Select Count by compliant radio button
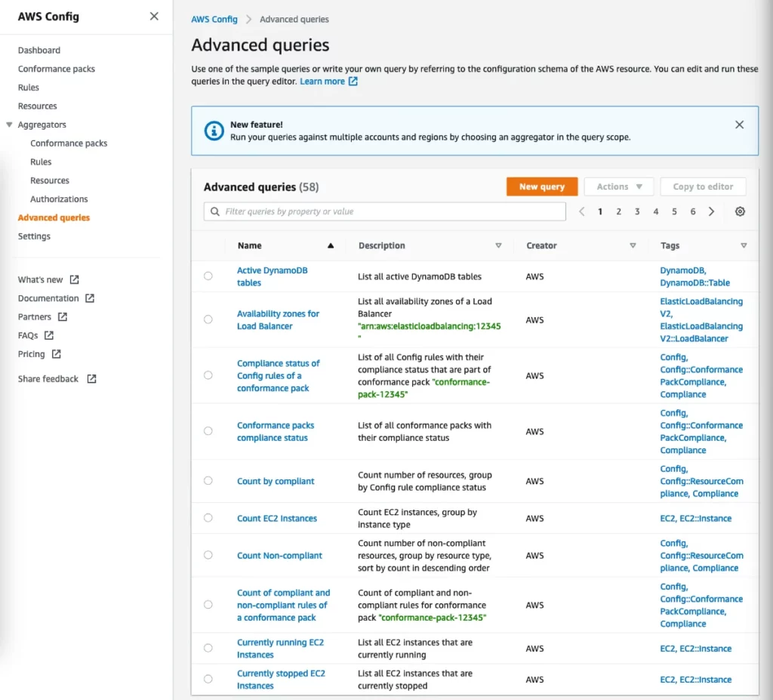 pos(208,480)
